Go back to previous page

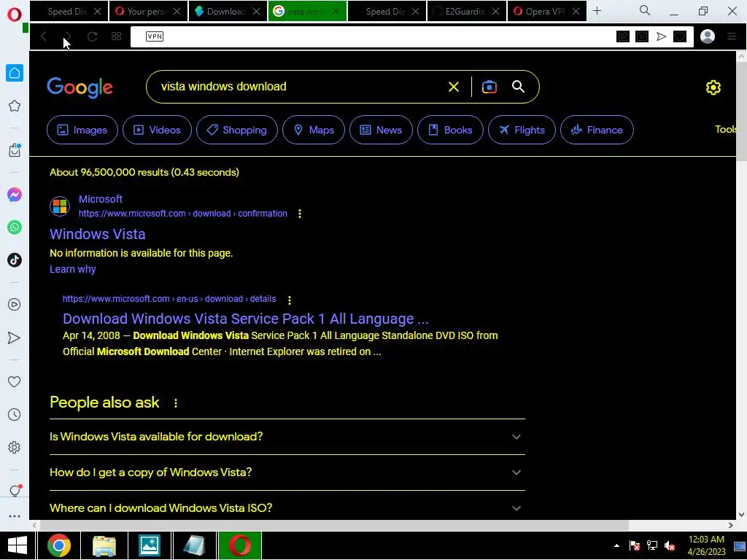tap(44, 36)
